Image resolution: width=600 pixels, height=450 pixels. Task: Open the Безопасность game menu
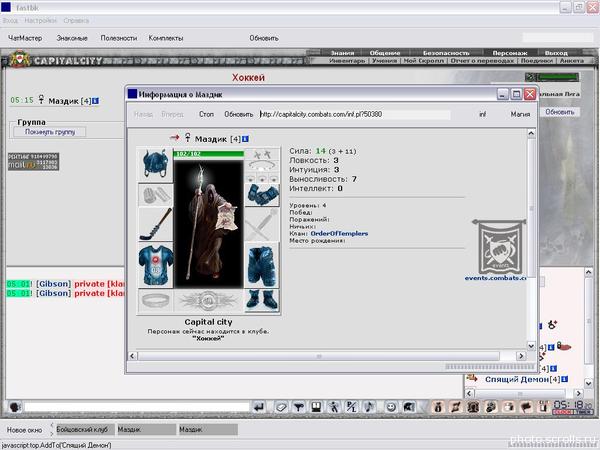click(446, 53)
